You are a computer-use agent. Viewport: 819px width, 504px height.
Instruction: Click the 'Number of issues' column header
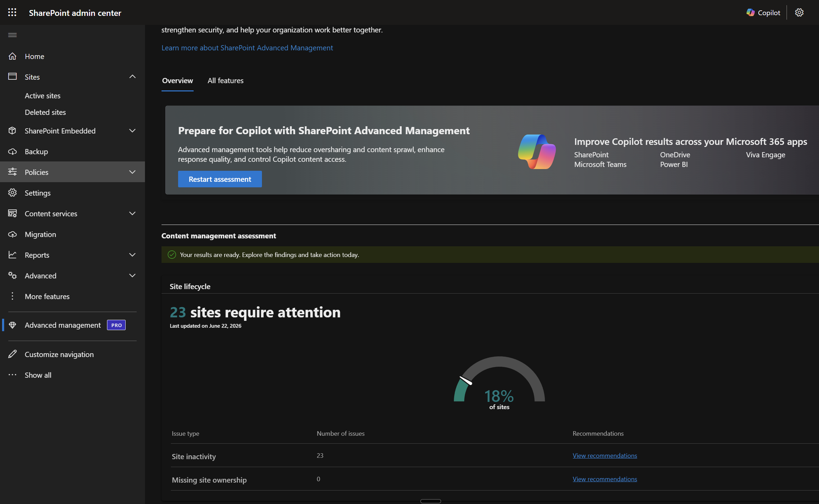point(341,433)
